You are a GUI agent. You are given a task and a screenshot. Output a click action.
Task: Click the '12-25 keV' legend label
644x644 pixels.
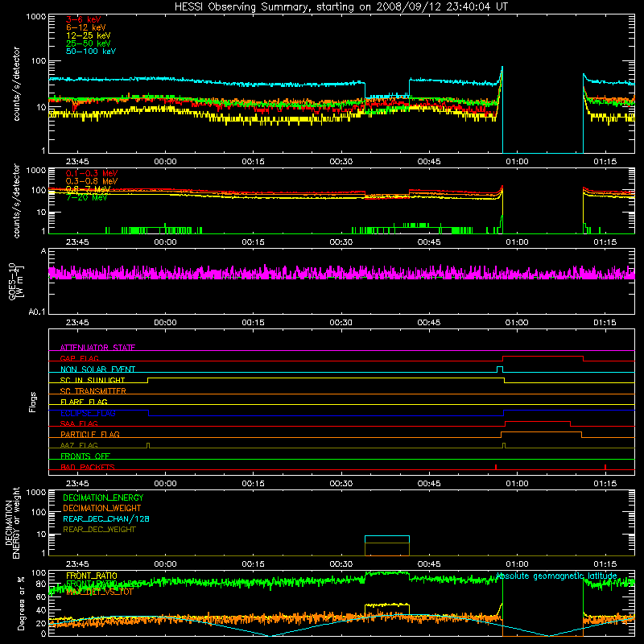(x=89, y=35)
